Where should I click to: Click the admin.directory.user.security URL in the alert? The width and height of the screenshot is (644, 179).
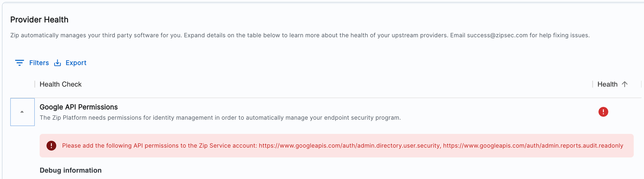[349, 146]
